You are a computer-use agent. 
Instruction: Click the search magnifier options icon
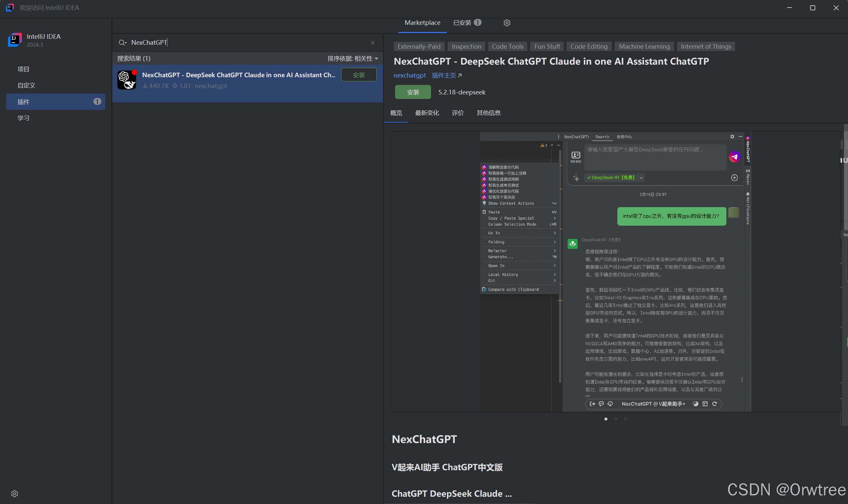click(122, 42)
